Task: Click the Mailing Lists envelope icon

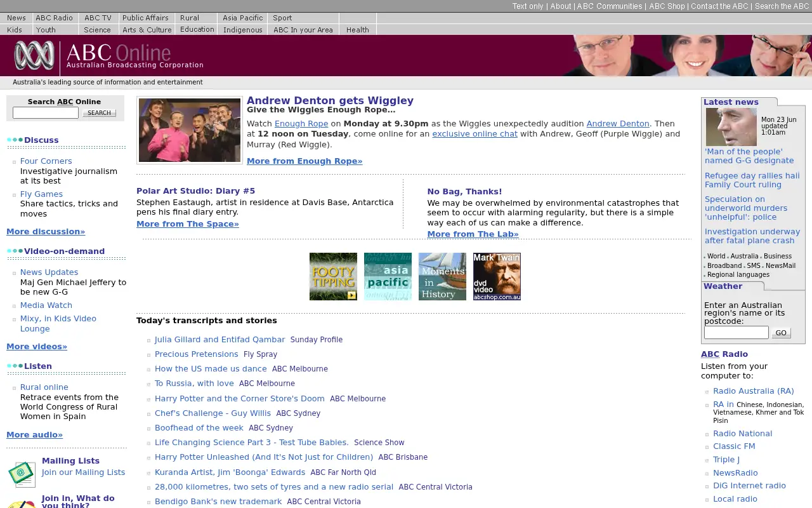Action: [22, 474]
